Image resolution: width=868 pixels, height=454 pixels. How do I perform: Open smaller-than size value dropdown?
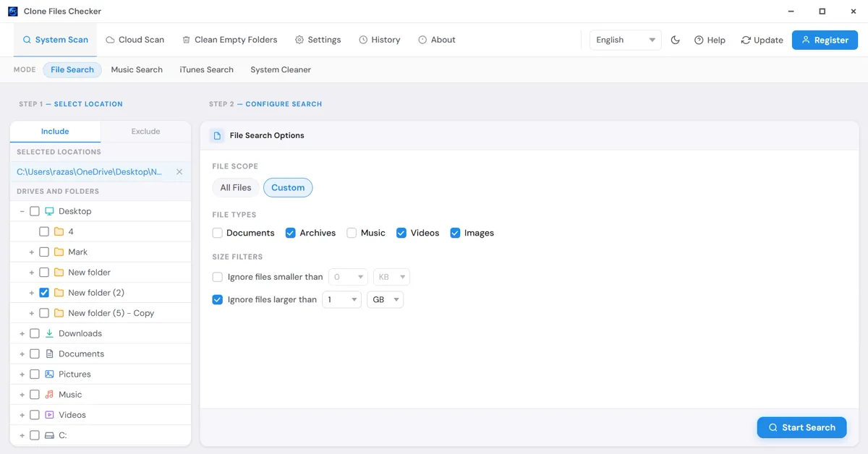click(x=348, y=277)
